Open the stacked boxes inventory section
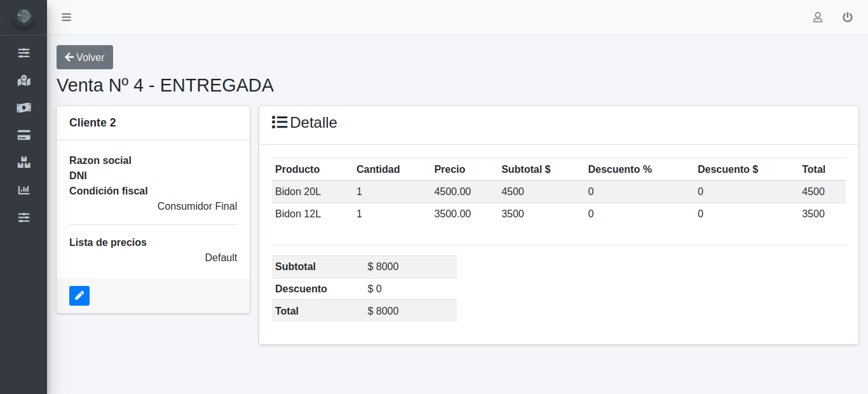This screenshot has height=394, width=868. [x=24, y=163]
